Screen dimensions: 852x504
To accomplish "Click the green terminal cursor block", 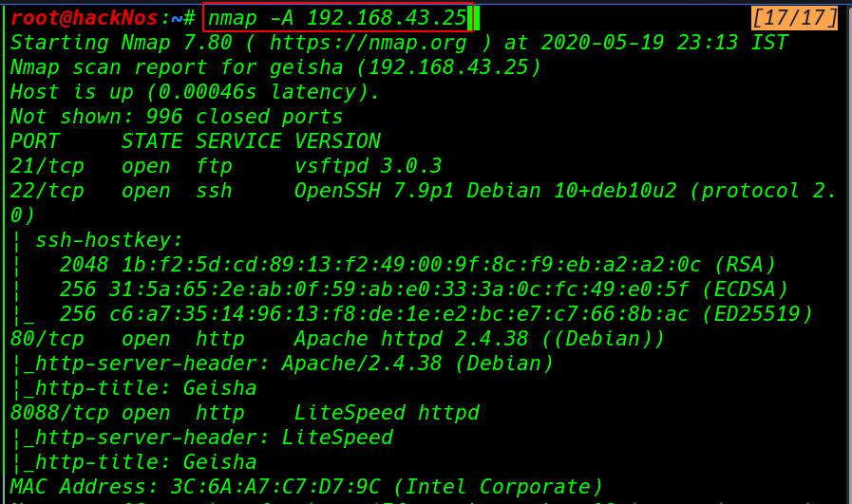I will coord(474,18).
